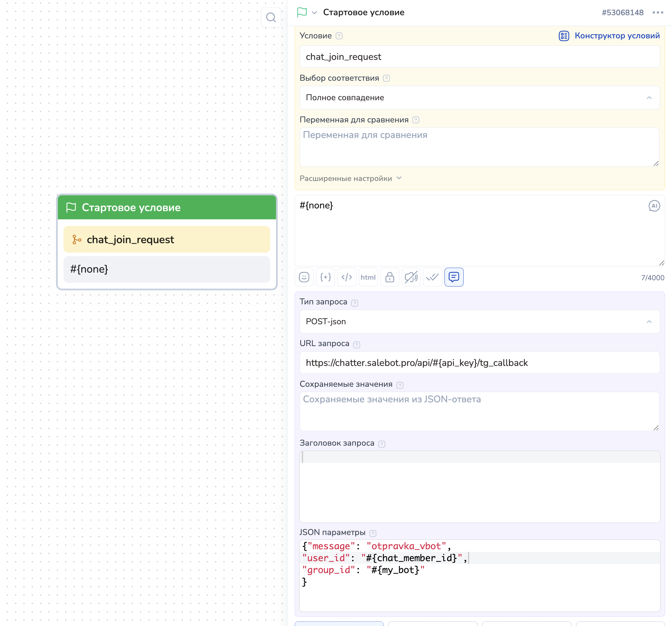This screenshot has width=672, height=626.
Task: Open the insert variable braces icon
Action: (325, 277)
